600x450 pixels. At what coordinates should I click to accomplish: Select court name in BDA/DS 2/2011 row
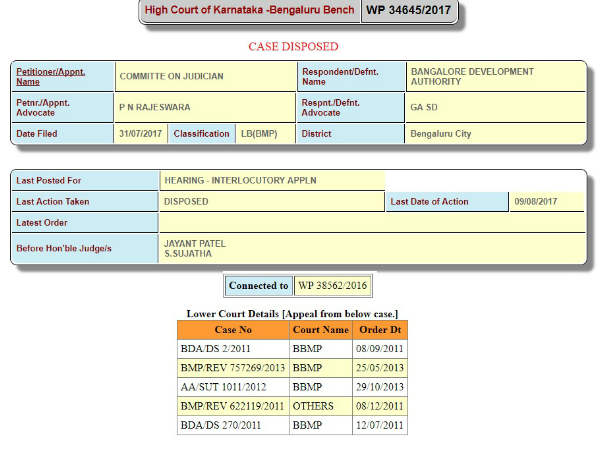coord(307,349)
